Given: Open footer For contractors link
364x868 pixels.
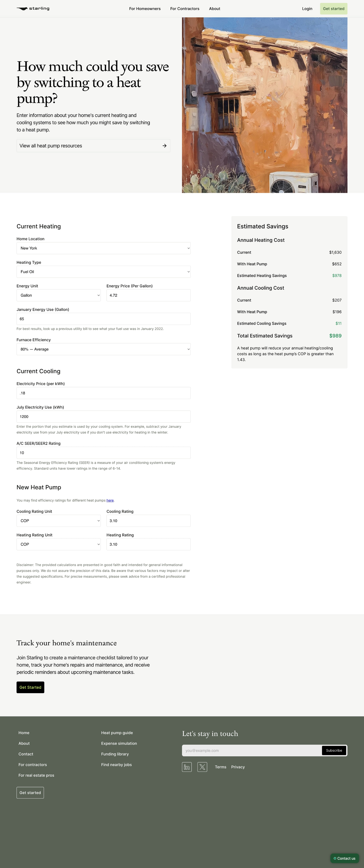Looking at the screenshot, I should pos(33,765).
